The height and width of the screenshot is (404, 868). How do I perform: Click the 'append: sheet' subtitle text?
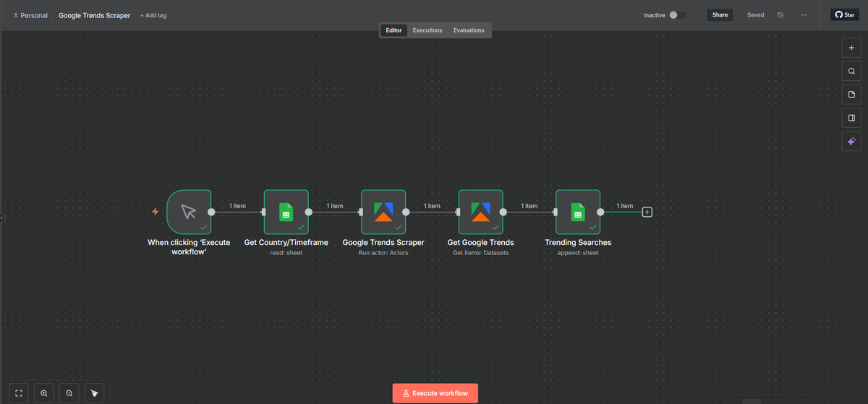[578, 253]
